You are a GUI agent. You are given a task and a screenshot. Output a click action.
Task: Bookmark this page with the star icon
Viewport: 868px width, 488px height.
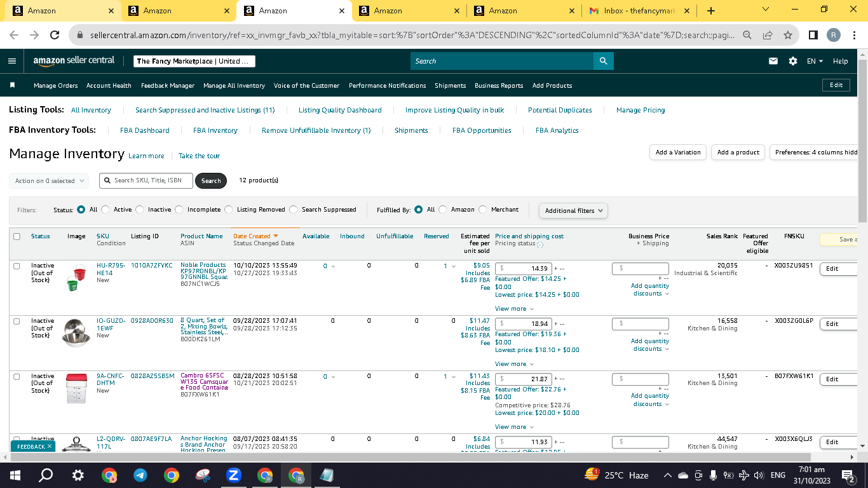(788, 36)
